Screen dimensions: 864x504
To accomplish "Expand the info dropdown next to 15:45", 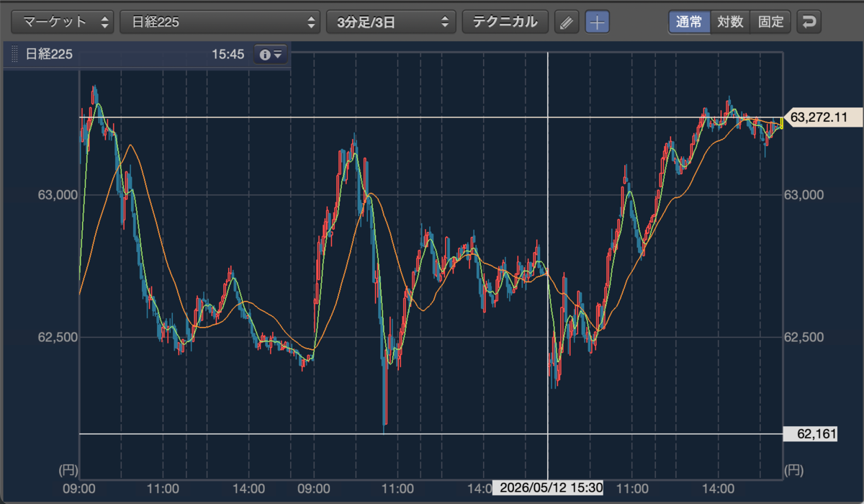I will tap(271, 54).
